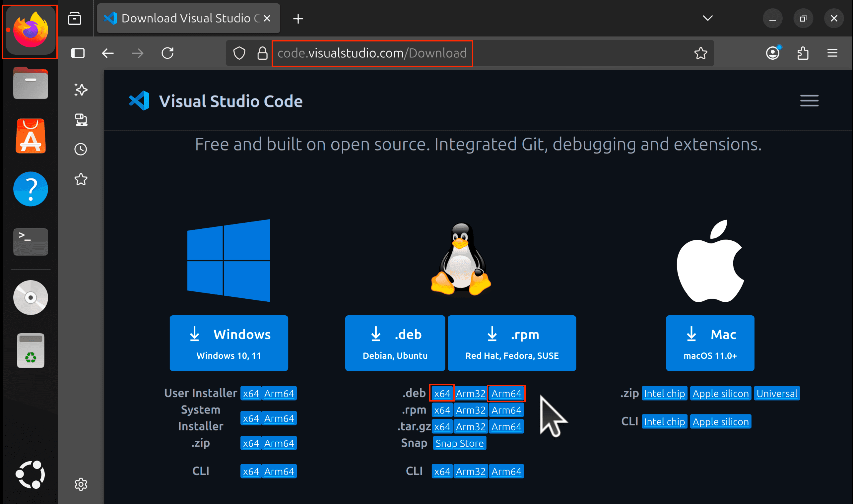Click Linux CLI Arm64 link
This screenshot has width=853, height=504.
[x=506, y=471]
